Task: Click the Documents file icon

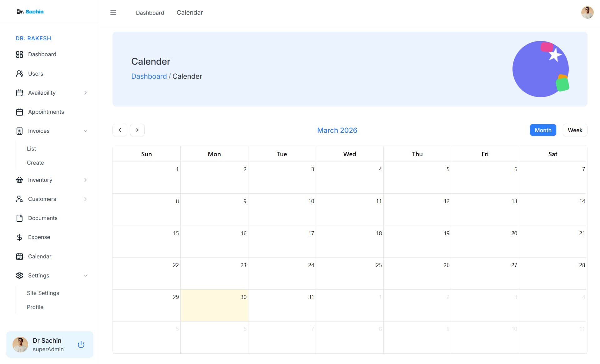Action: point(19,218)
